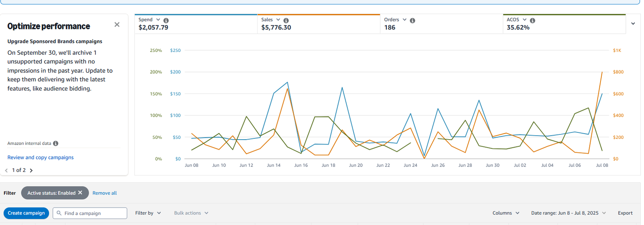Collapse the chart using right chevron

(633, 24)
